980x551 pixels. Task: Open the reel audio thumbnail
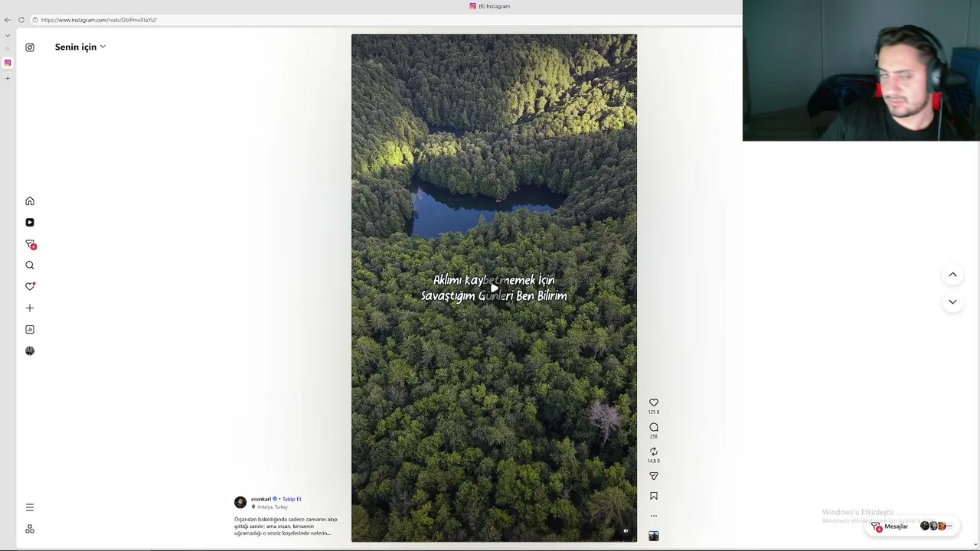[x=654, y=536]
